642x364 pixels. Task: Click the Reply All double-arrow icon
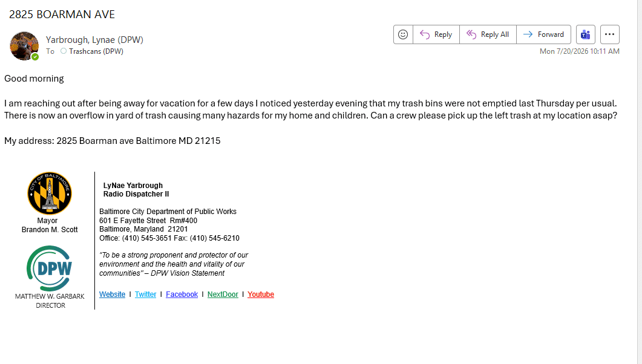click(471, 34)
